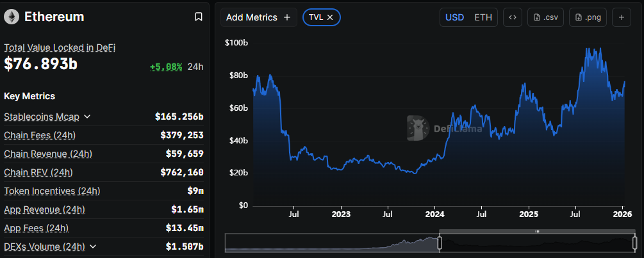
Task: Download chart data as .csv
Action: pos(545,17)
